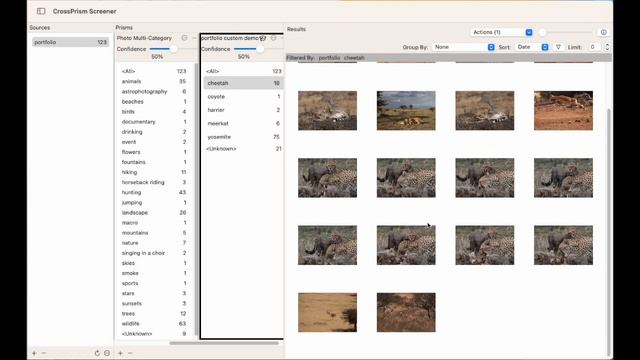The height and width of the screenshot is (360, 640).
Task: Open the Actions (1) dropdown
Action: [501, 32]
